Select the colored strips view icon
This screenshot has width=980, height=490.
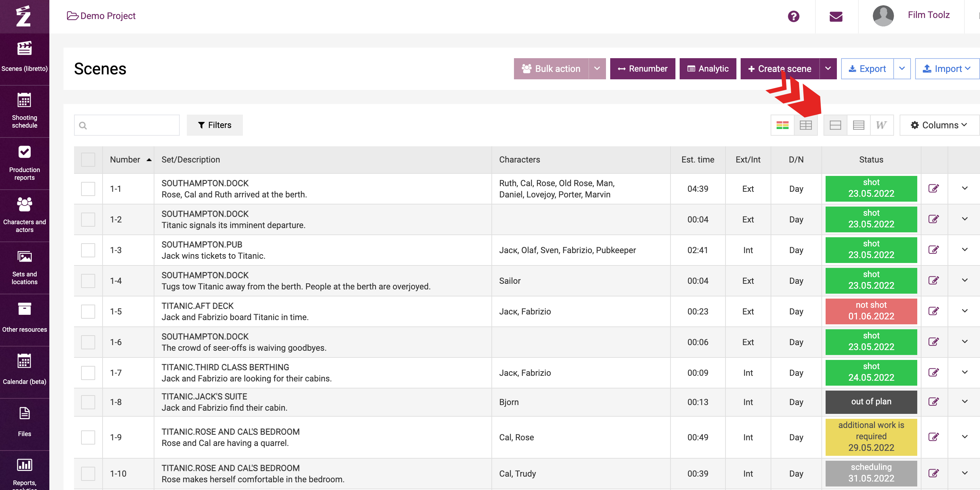[783, 125]
